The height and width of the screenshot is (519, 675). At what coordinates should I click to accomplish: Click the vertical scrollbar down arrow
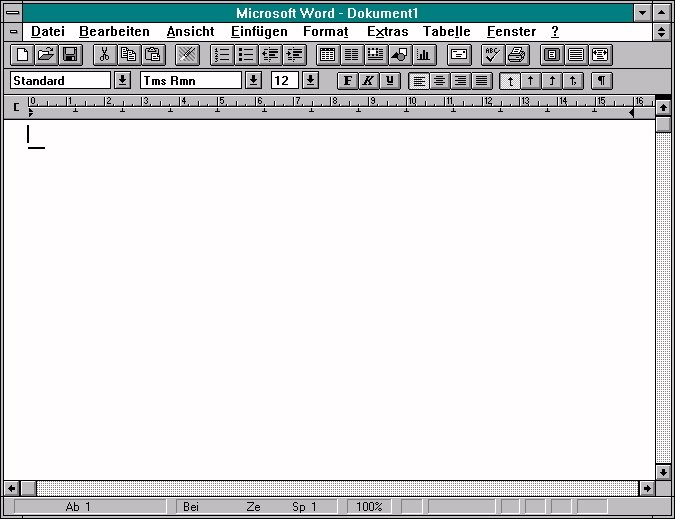pyautogui.click(x=663, y=471)
